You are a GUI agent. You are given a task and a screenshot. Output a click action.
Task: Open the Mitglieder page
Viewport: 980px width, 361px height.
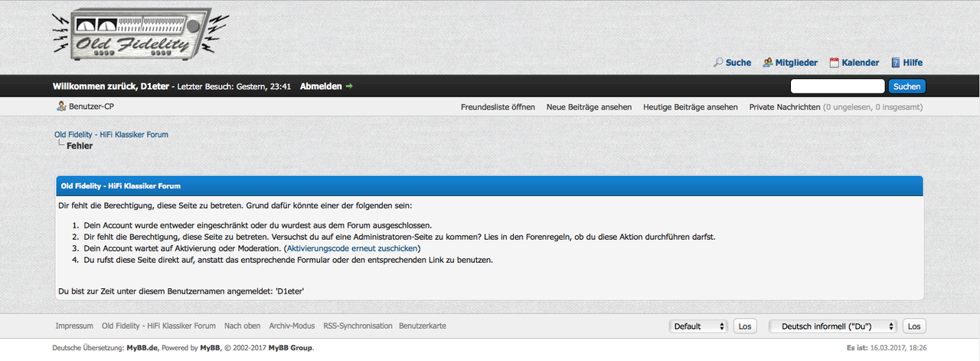pyautogui.click(x=796, y=63)
